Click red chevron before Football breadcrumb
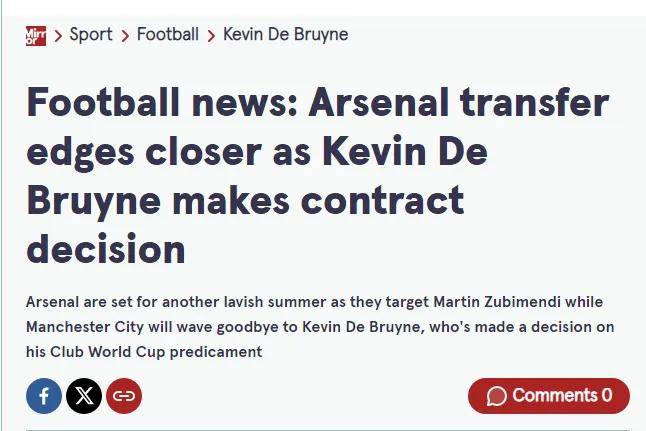 pos(125,36)
